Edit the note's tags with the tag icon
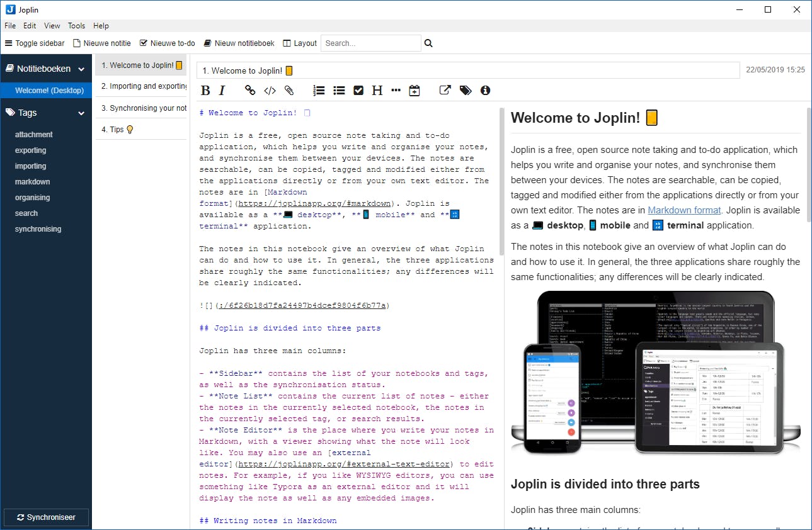 [x=466, y=91]
